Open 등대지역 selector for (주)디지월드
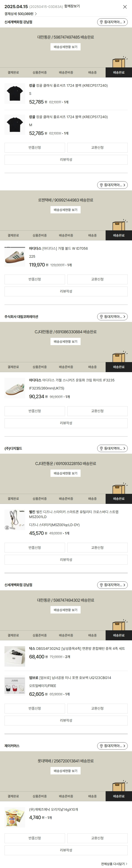 coord(112,448)
